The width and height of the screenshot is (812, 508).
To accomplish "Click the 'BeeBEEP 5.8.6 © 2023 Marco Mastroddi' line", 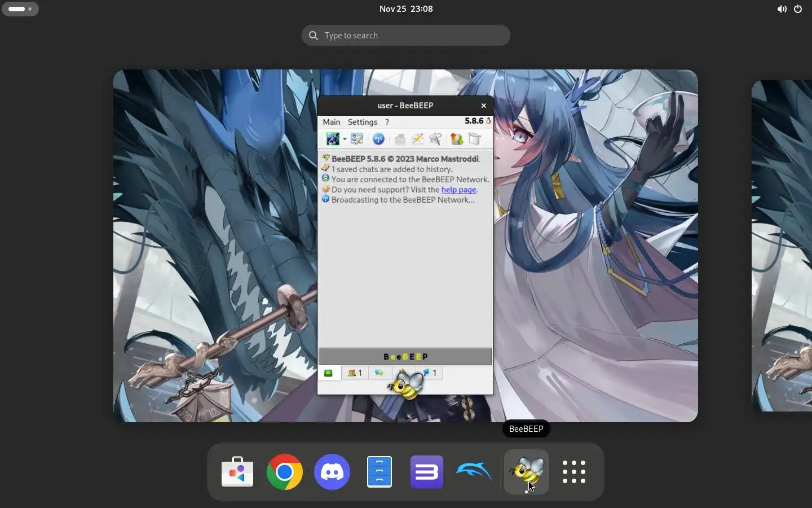I will pyautogui.click(x=405, y=159).
